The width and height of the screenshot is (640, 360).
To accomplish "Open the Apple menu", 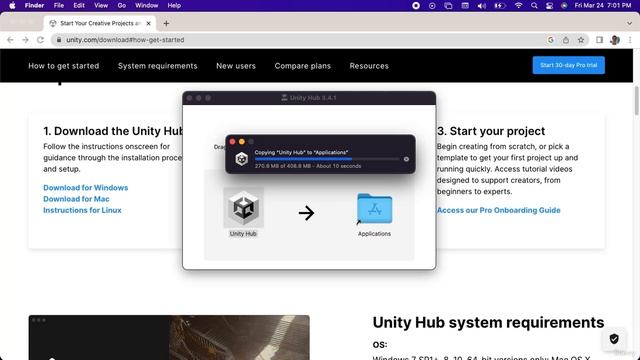I will tap(12, 5).
